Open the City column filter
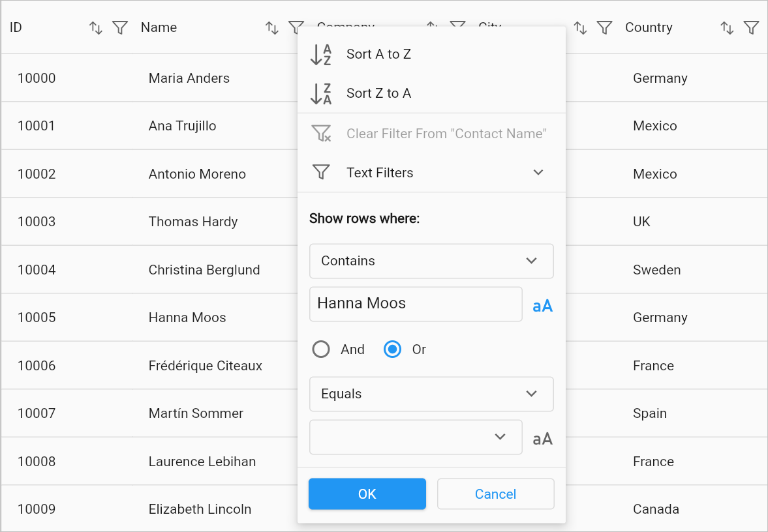 tap(604, 28)
